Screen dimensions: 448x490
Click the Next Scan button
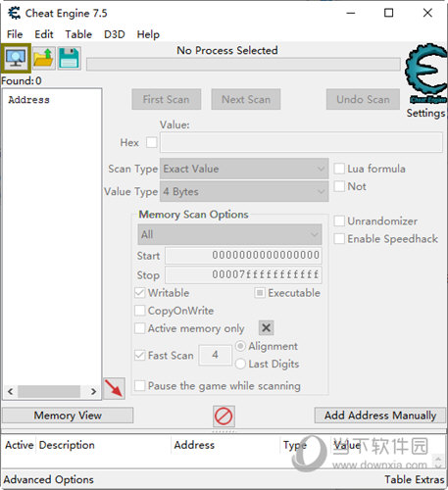(246, 99)
